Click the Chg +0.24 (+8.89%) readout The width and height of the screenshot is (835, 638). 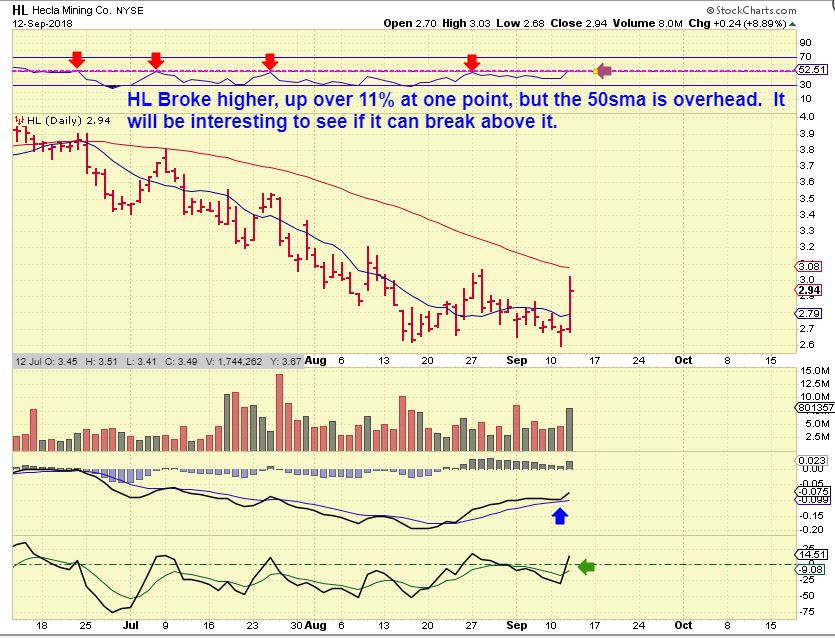737,23
